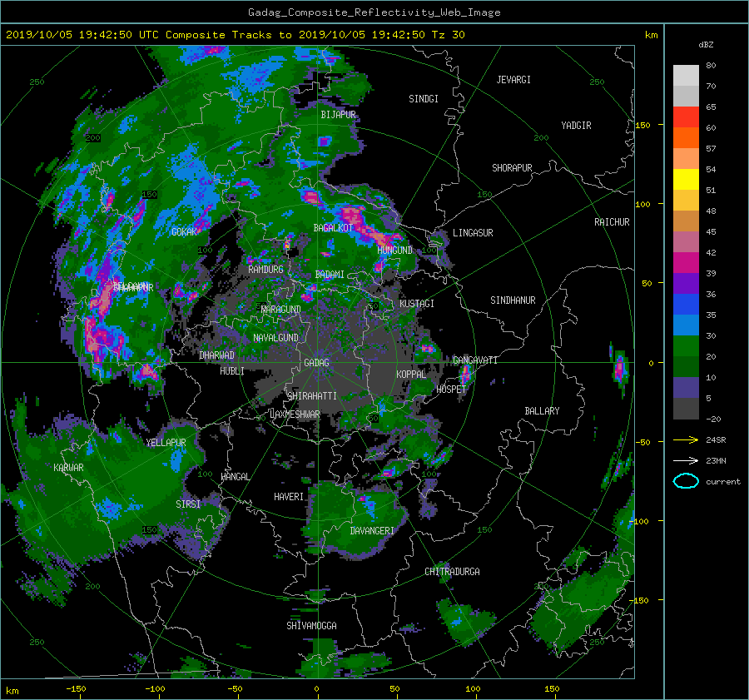The height and width of the screenshot is (700, 749).
Task: Click the CHITRADURGA city label
Action: (x=453, y=572)
